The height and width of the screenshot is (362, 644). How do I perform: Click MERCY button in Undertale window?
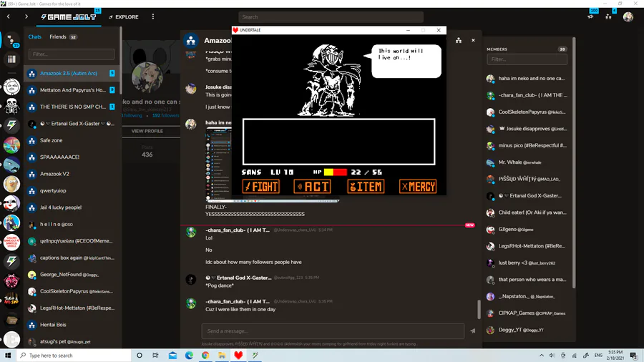(x=418, y=187)
